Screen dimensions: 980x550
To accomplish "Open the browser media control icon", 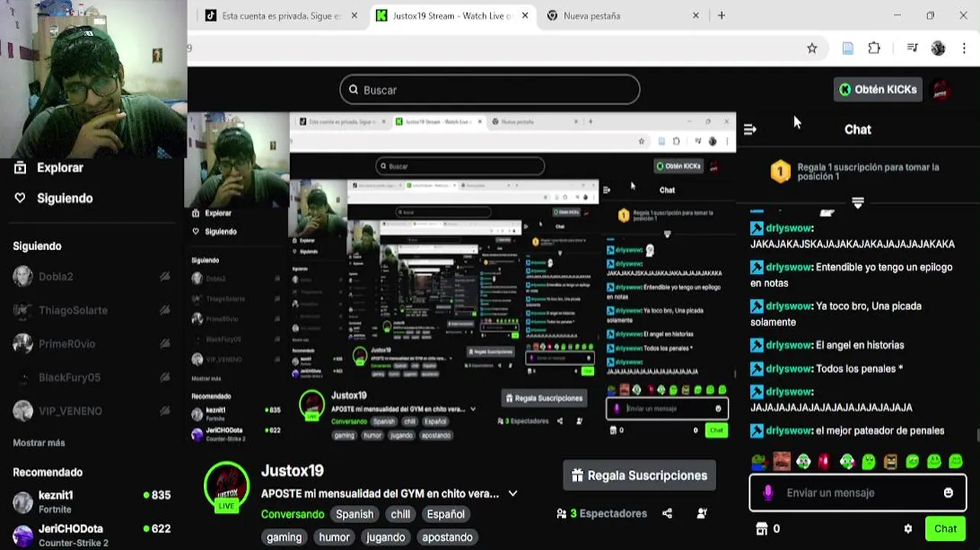I will (x=912, y=48).
